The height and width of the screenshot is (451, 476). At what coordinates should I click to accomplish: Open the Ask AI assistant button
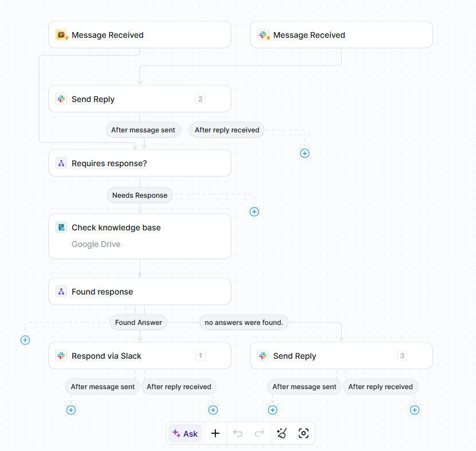[185, 433]
